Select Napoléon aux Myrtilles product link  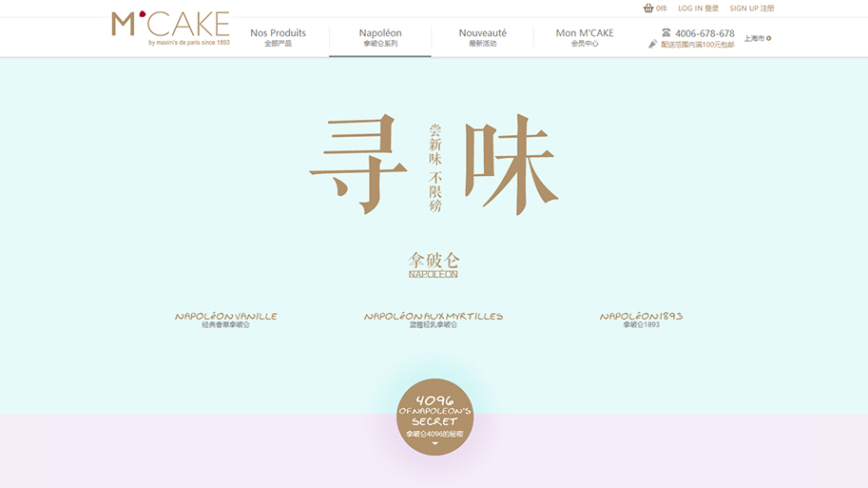coord(434,320)
